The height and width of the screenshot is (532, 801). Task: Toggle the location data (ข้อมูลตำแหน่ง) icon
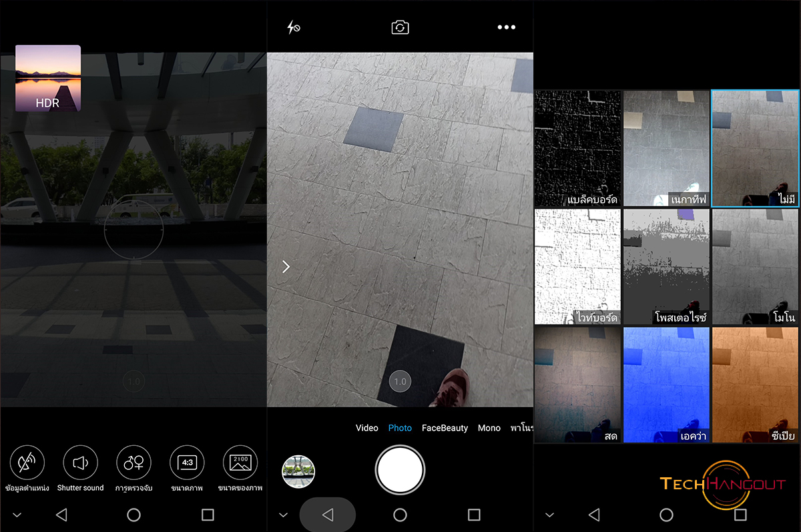tap(27, 463)
